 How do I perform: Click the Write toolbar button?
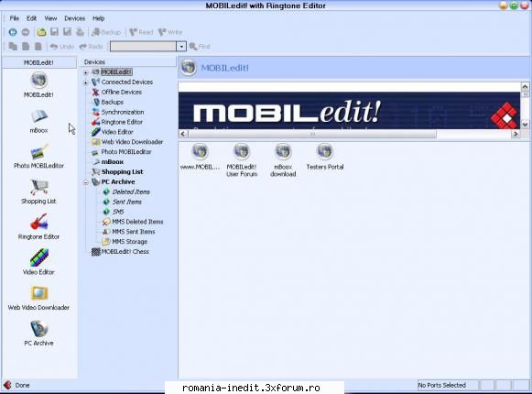click(170, 32)
